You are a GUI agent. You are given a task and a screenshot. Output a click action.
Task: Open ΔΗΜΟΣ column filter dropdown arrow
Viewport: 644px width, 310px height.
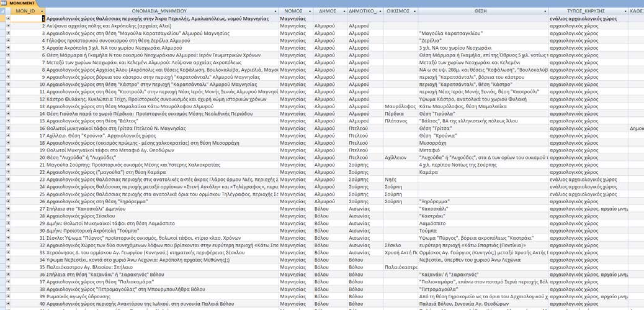(344, 11)
